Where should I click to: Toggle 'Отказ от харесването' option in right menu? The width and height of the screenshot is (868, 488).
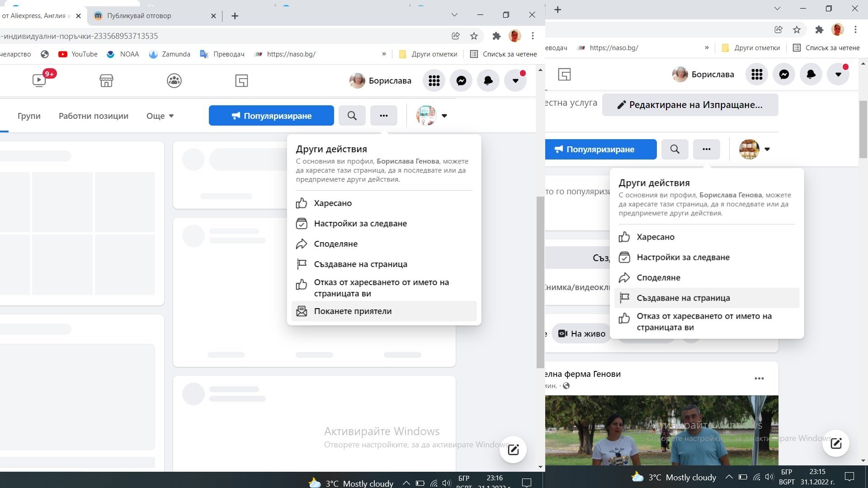pos(703,322)
